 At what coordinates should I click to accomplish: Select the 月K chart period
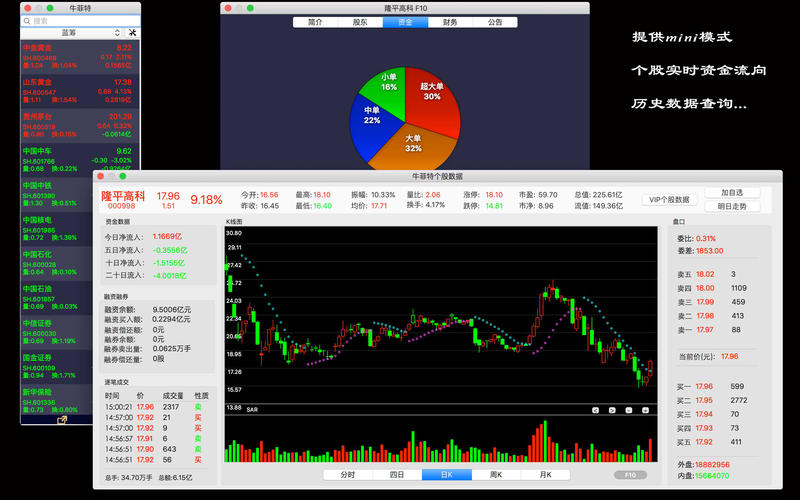click(543, 474)
